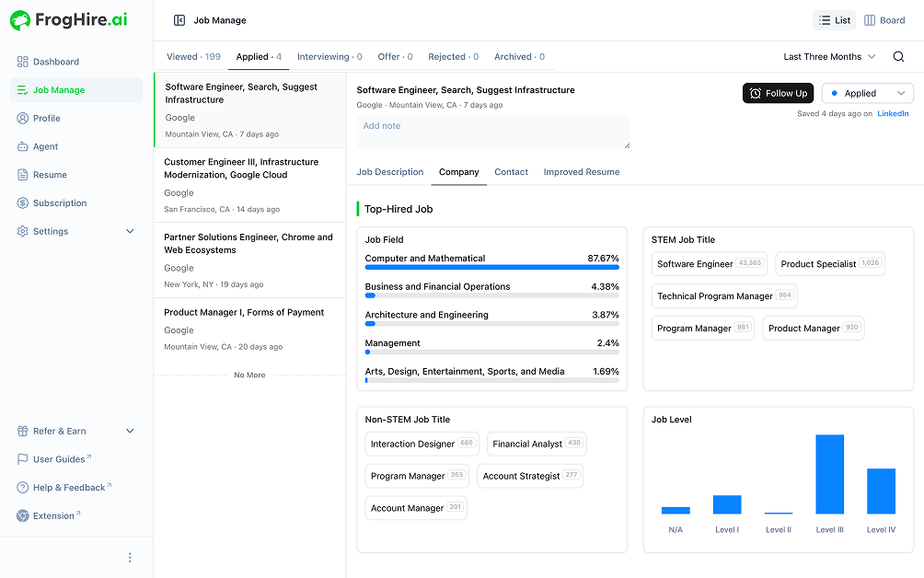The height and width of the screenshot is (578, 924).
Task: Select the Agent robot icon
Action: [23, 146]
